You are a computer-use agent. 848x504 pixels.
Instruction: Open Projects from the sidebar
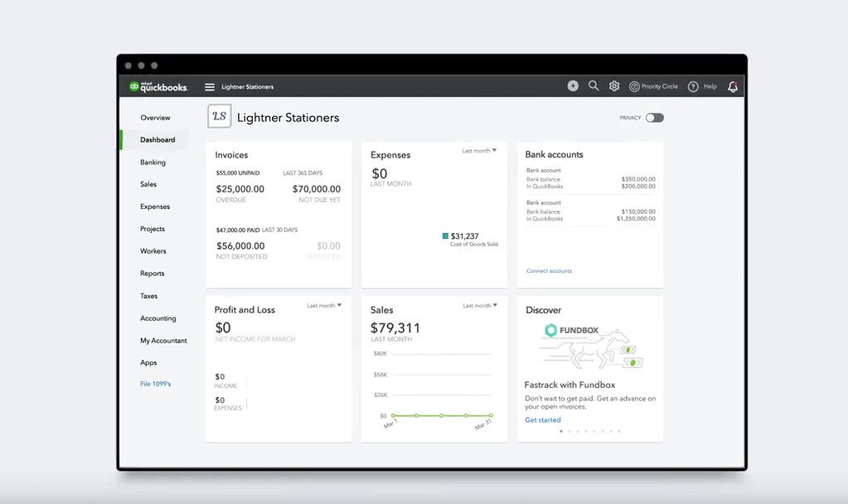(x=152, y=229)
